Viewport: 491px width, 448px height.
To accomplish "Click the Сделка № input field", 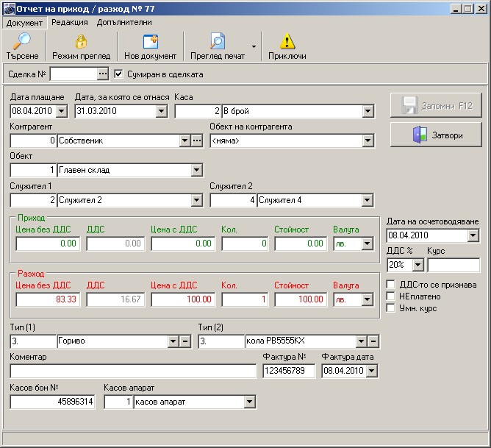I will 74,74.
